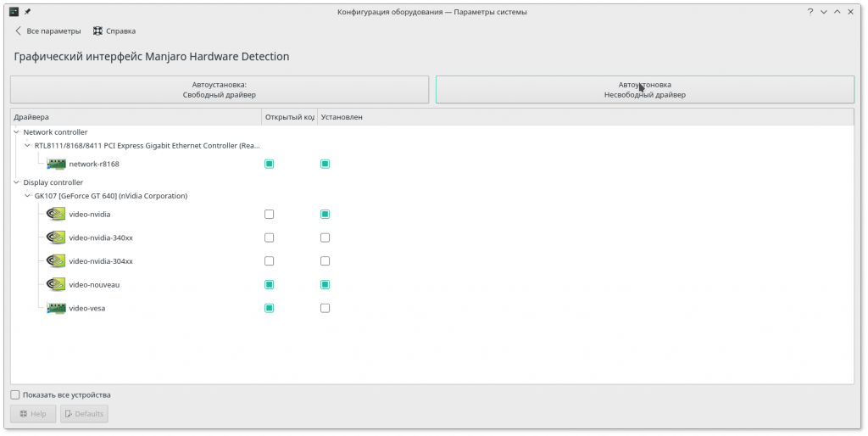Toggle installed checkbox for video-nvidia-304xx
This screenshot has height=436, width=868.
click(325, 261)
